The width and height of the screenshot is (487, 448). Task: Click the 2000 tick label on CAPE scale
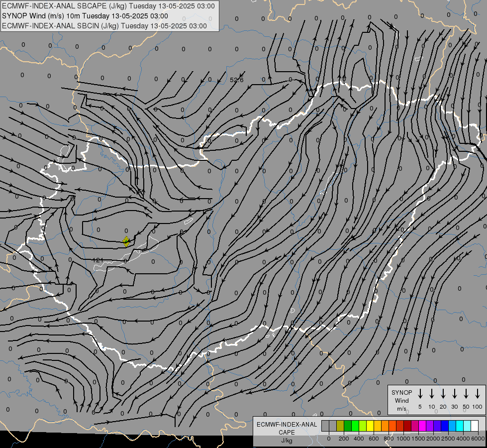click(x=433, y=439)
